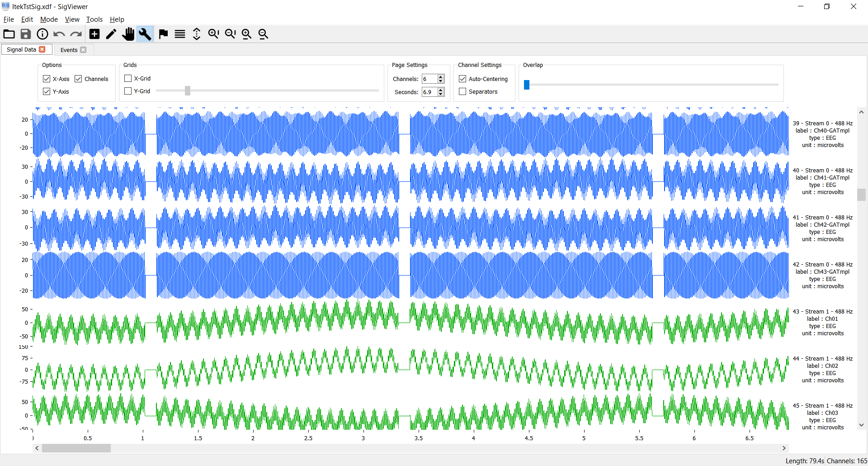This screenshot has width=868, height=466.
Task: Switch to the Events tab
Action: click(69, 50)
